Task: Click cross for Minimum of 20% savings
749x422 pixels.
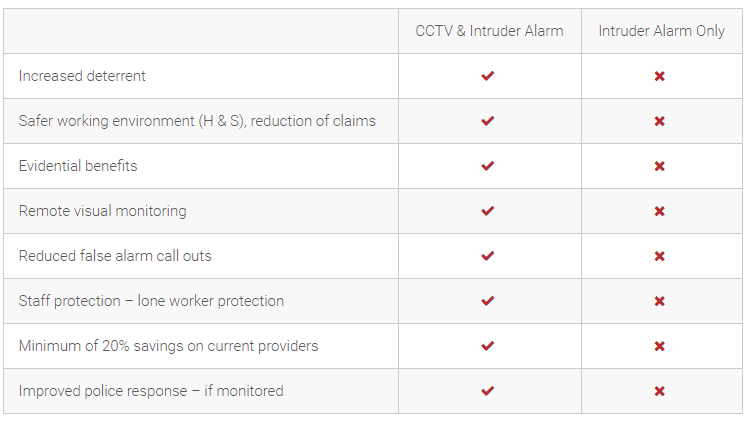Action: 660,346
